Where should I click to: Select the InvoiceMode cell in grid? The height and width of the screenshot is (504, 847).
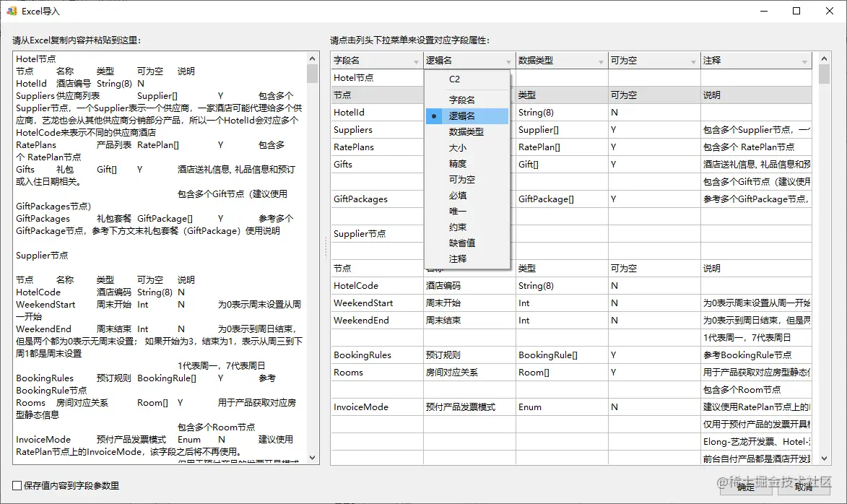pyautogui.click(x=377, y=407)
